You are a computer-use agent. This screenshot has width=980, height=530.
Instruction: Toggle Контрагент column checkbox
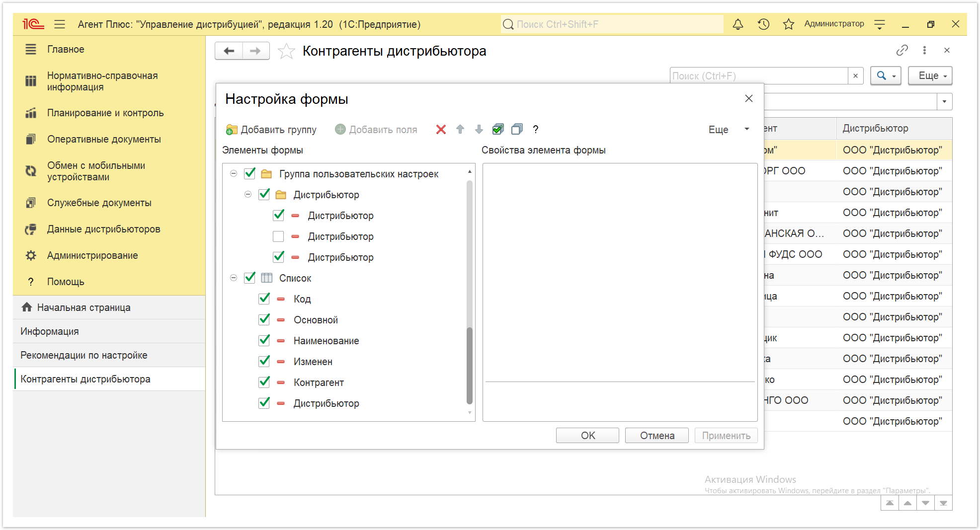click(x=264, y=382)
